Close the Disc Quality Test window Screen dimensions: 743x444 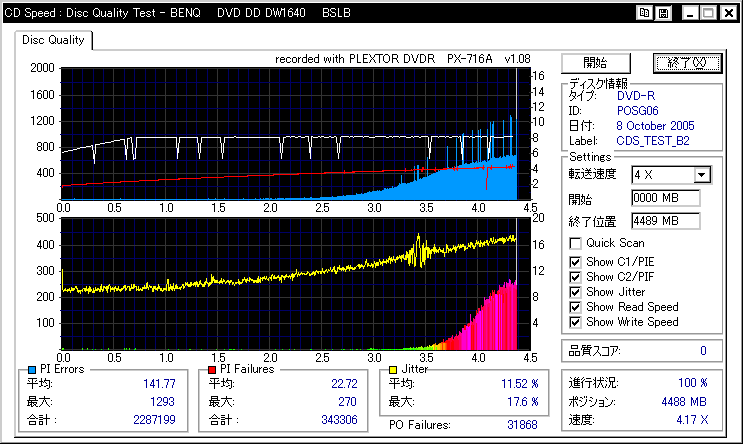[x=727, y=13]
